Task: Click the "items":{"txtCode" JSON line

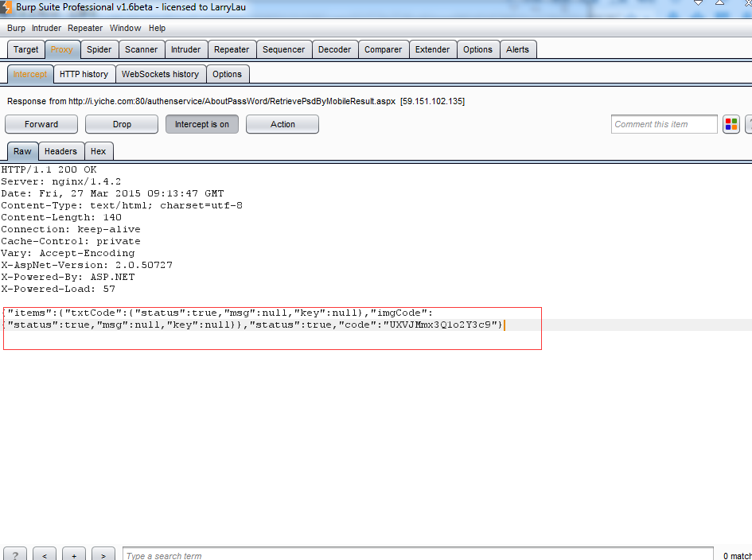Action: pos(217,313)
